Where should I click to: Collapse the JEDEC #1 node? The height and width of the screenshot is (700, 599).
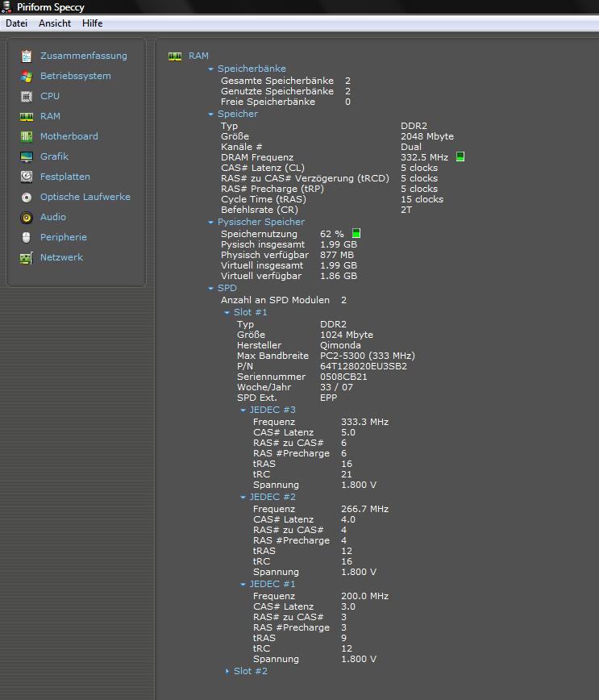(x=243, y=585)
